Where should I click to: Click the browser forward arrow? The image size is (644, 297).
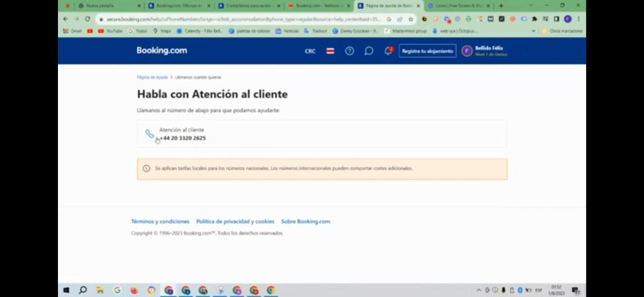coord(76,19)
